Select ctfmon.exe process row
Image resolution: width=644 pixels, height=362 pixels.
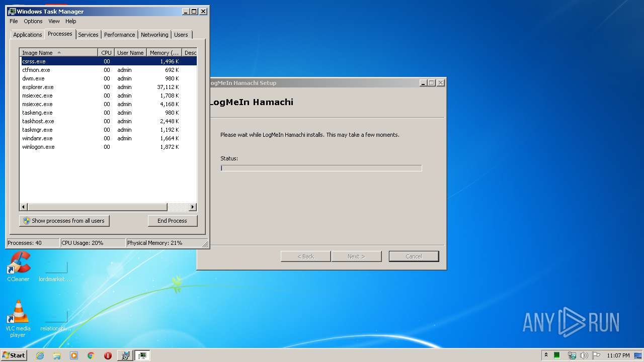point(108,70)
